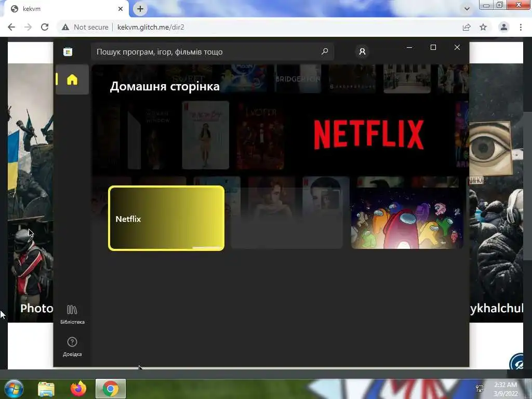The height and width of the screenshot is (399, 532).
Task: Open the Довідка help section
Action: 72,347
